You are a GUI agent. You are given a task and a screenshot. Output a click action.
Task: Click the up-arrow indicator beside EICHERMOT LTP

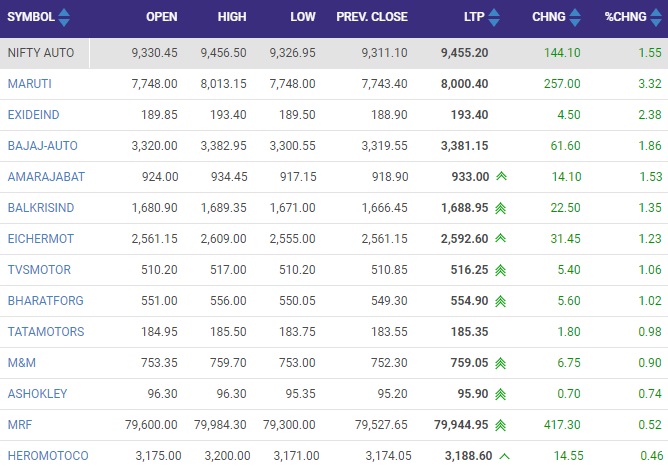tap(501, 238)
